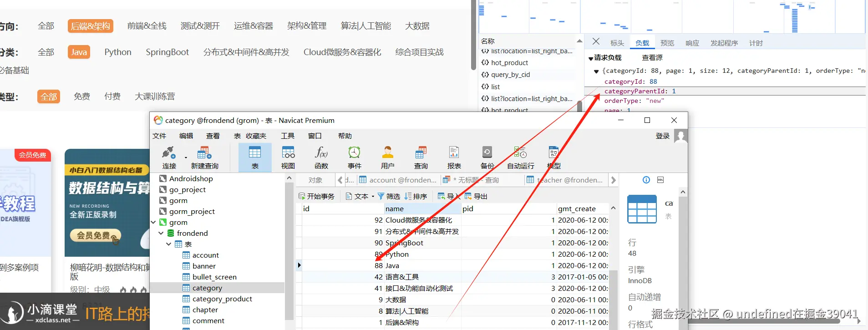Click 查看源 view source link
Viewport: 868px width, 330px height.
[652, 58]
